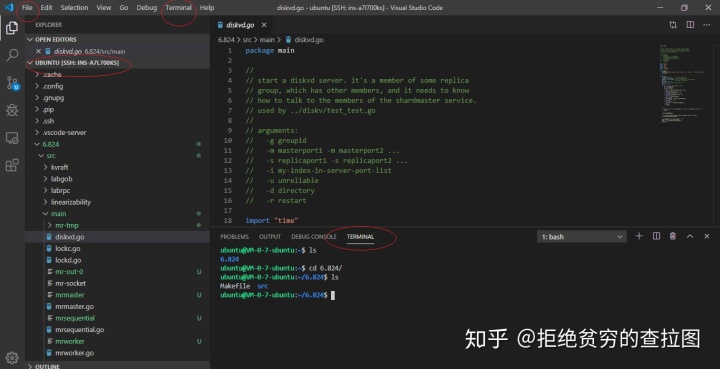The height and width of the screenshot is (369, 720).
Task: Open the Debug view bug icon
Action: coord(12,110)
